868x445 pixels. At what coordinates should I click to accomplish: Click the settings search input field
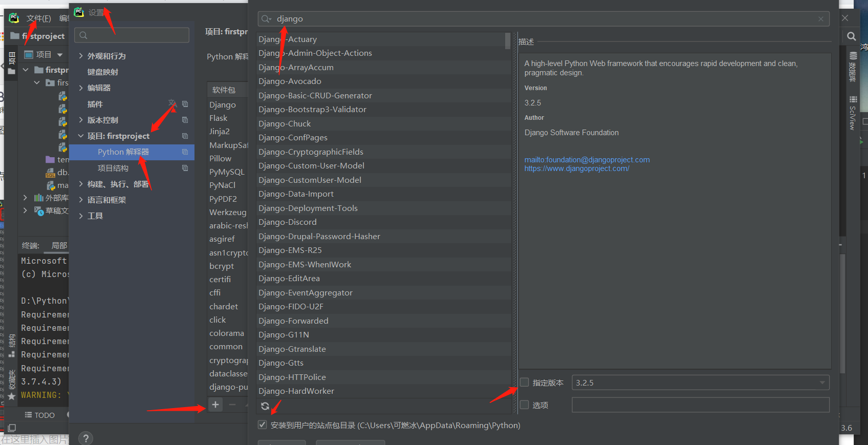coord(132,35)
